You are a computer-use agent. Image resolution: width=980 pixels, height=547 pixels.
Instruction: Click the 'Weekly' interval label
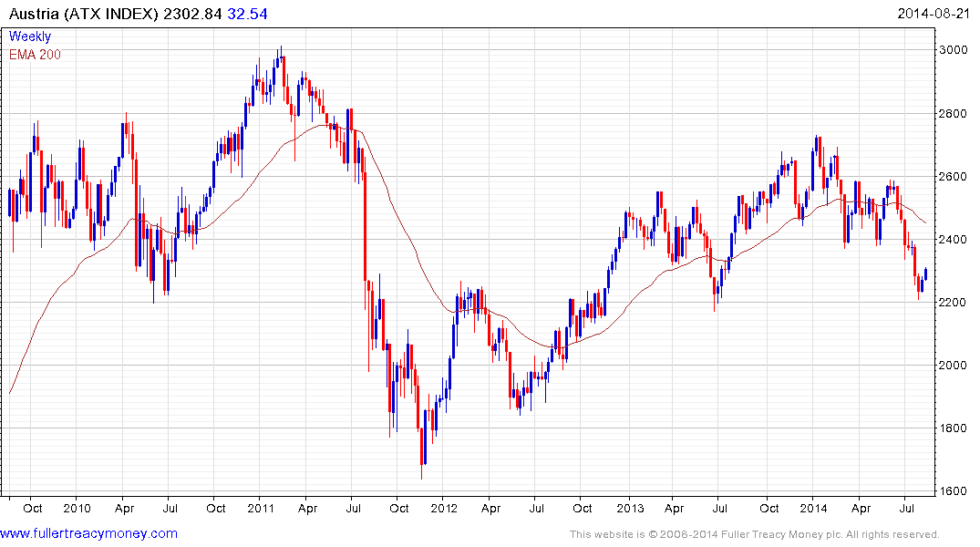(x=30, y=36)
